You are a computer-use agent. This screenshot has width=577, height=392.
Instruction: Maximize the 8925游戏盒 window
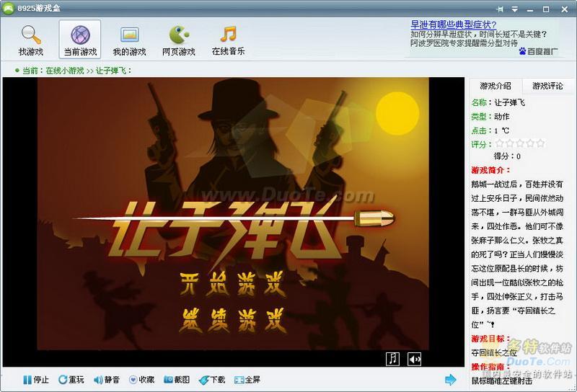click(x=546, y=9)
